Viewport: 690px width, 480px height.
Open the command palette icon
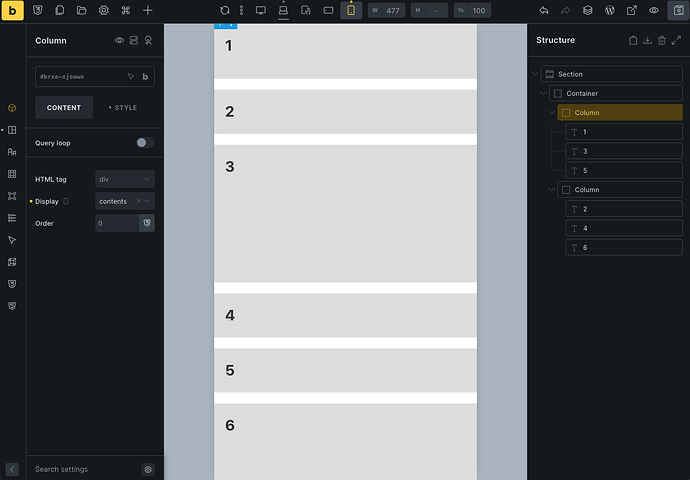click(126, 10)
